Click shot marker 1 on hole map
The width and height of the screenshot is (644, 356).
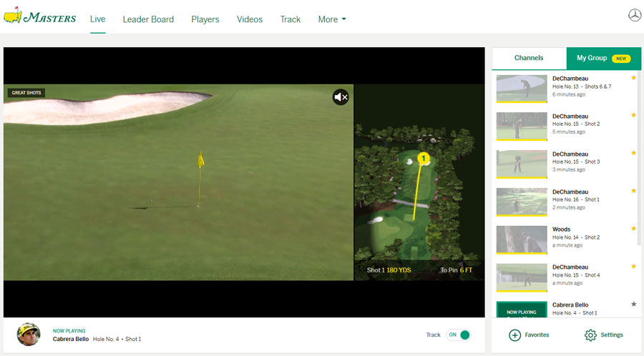(x=424, y=158)
